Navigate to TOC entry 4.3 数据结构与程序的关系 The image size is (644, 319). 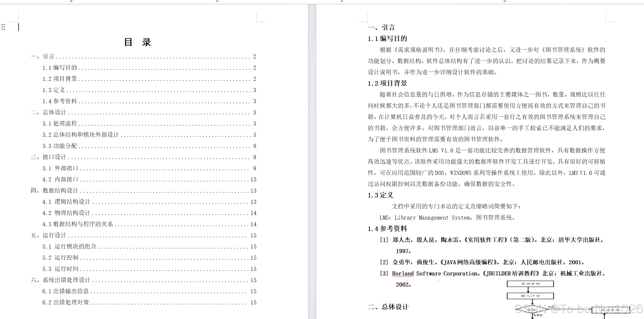78,224
